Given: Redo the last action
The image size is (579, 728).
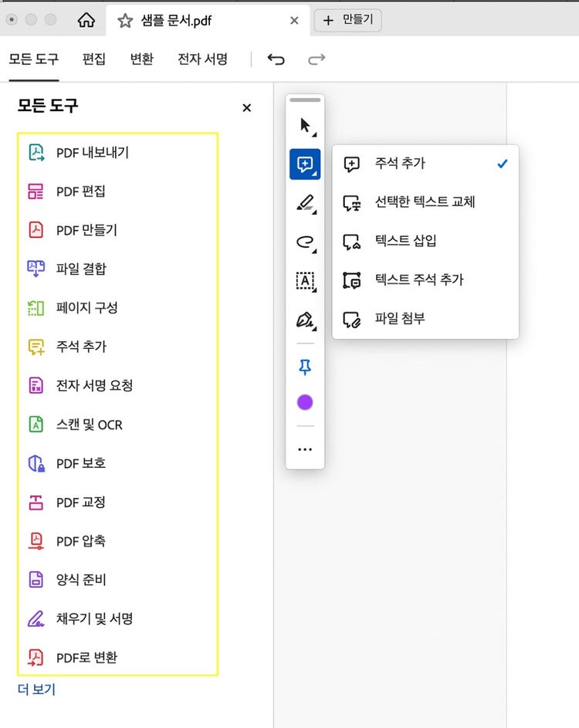Looking at the screenshot, I should (317, 59).
